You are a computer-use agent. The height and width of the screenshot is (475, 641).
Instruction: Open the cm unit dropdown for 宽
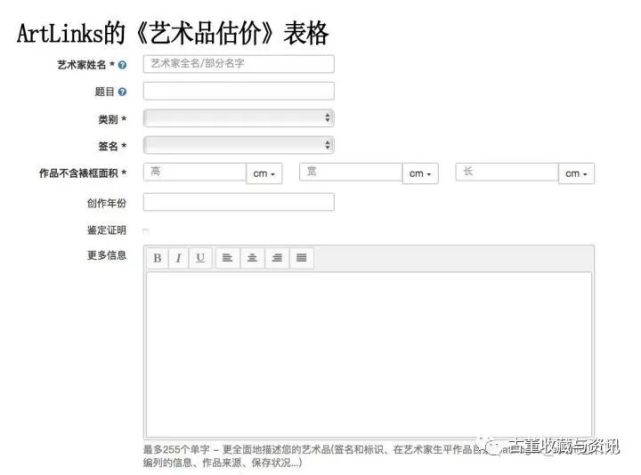point(420,173)
